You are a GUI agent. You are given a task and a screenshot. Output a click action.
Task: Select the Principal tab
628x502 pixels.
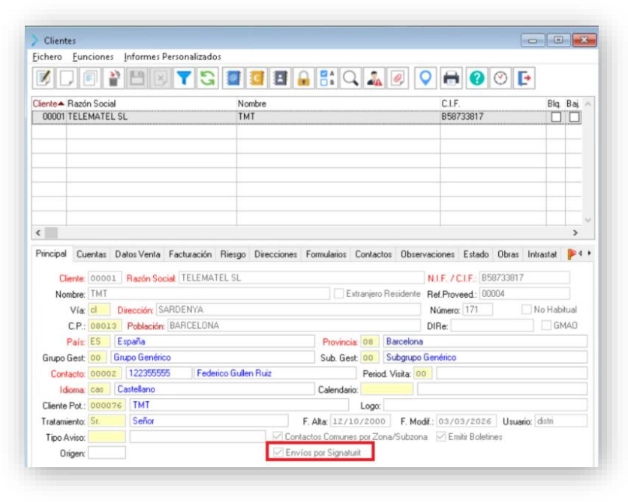[x=51, y=254]
